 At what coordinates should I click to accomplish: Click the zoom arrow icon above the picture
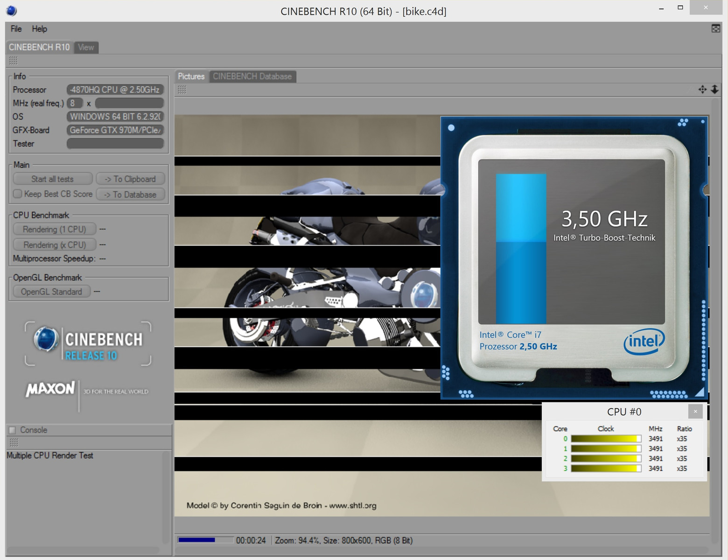(714, 90)
